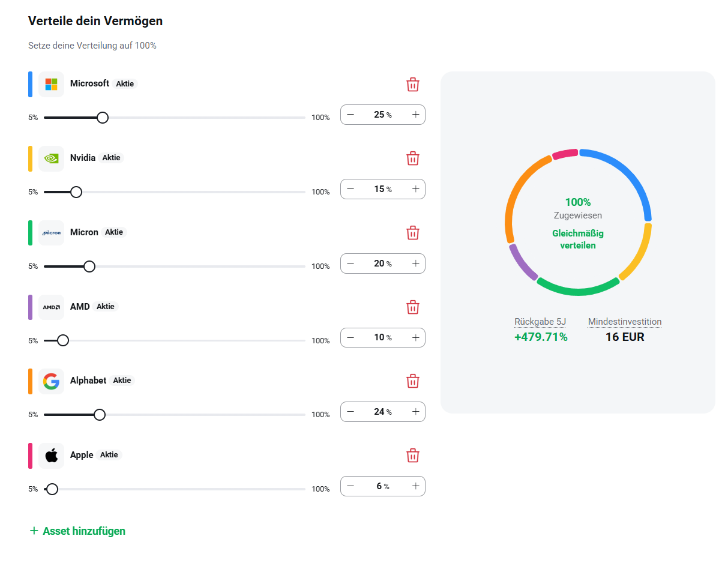728x572 pixels.
Task: Click the Micron 20 % value field
Action: [382, 263]
